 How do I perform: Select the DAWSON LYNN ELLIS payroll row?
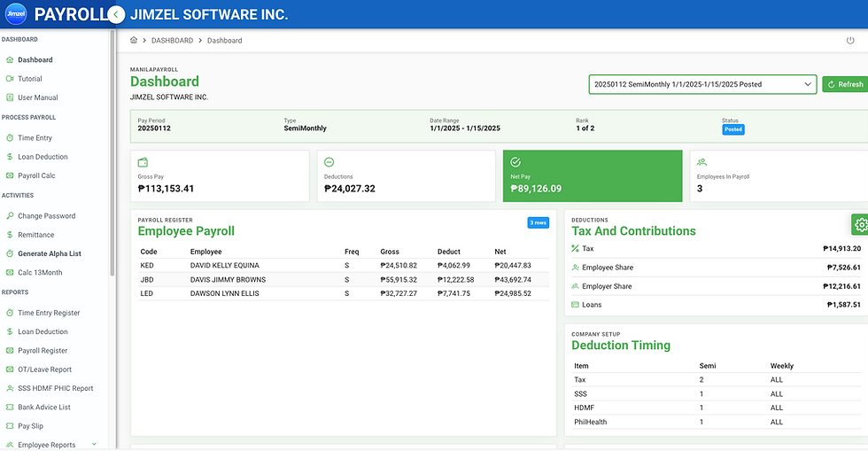pos(344,293)
